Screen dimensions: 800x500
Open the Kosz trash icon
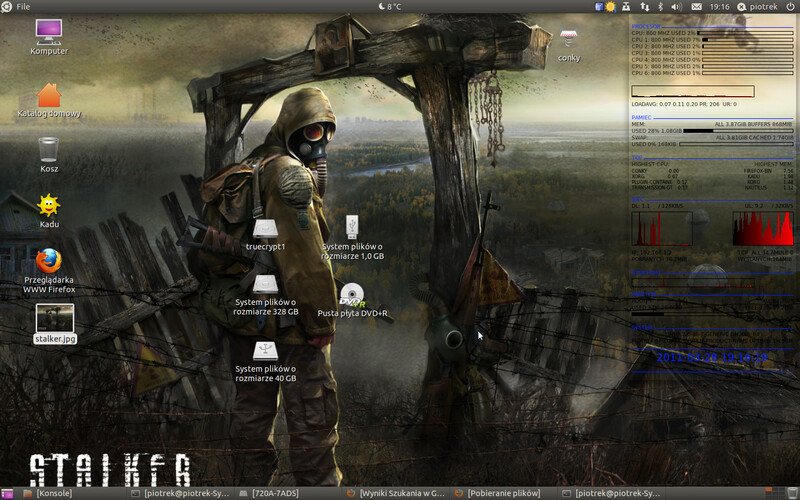coord(48,150)
